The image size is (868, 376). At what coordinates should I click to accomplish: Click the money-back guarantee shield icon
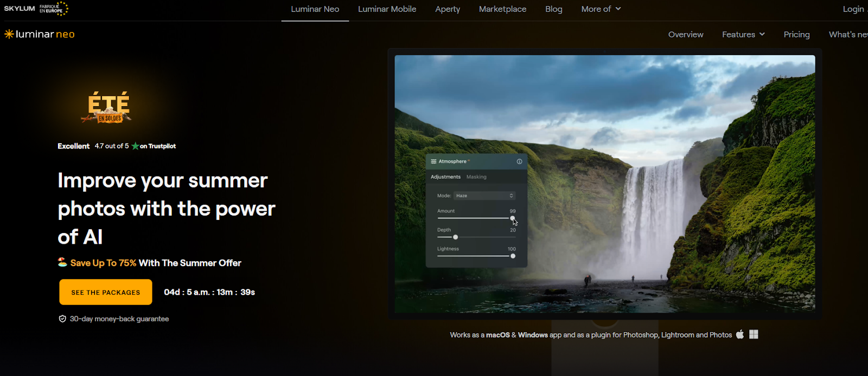click(x=62, y=319)
